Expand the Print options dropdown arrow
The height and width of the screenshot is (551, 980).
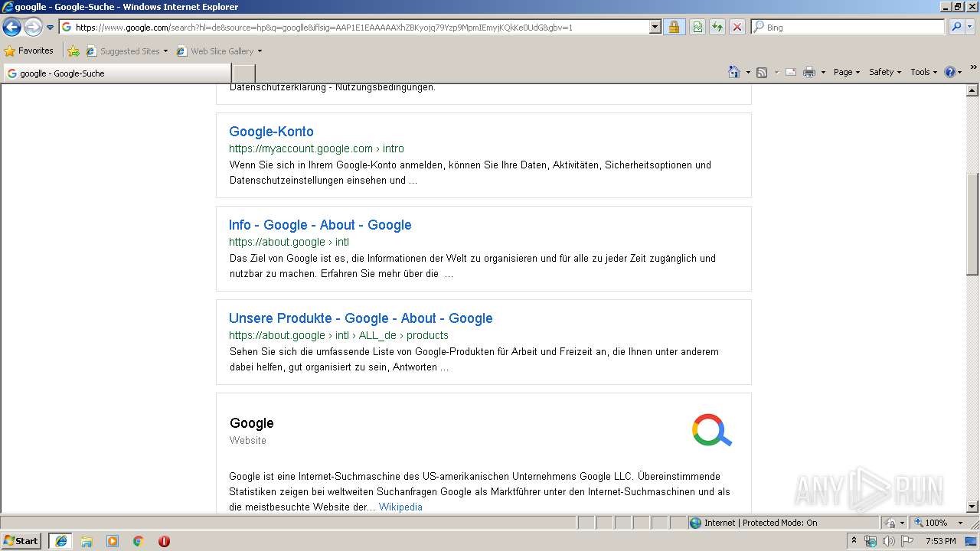point(823,72)
